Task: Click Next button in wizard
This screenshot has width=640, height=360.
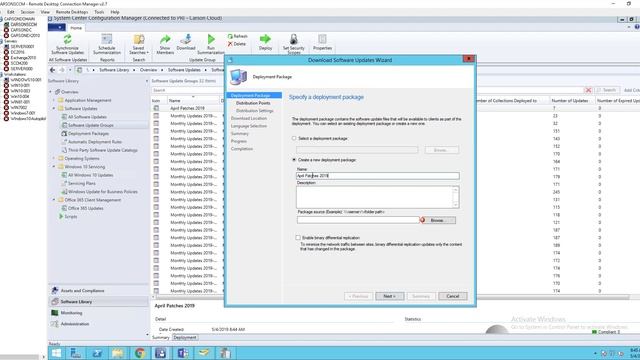Action: point(390,296)
